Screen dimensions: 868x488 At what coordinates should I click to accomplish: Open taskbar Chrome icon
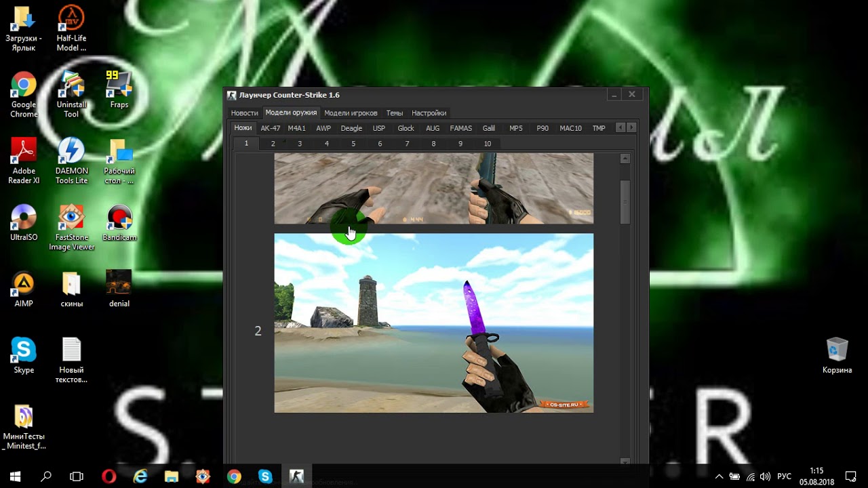coord(234,476)
